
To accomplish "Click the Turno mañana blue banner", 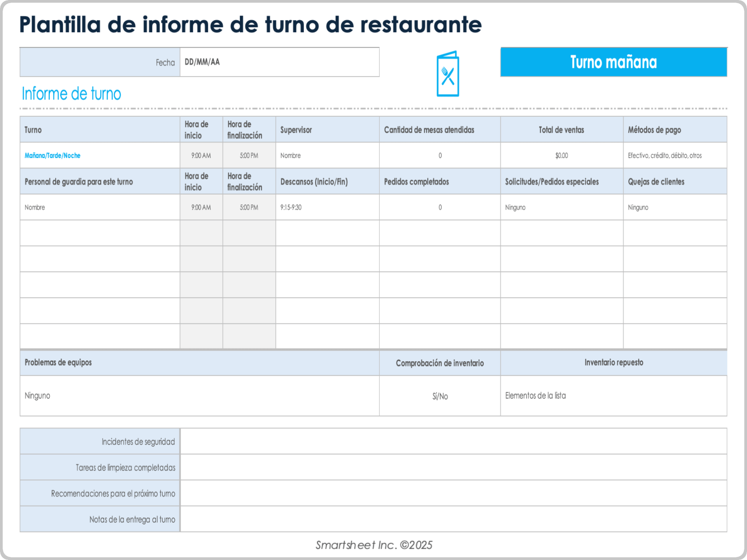I will click(x=614, y=62).
